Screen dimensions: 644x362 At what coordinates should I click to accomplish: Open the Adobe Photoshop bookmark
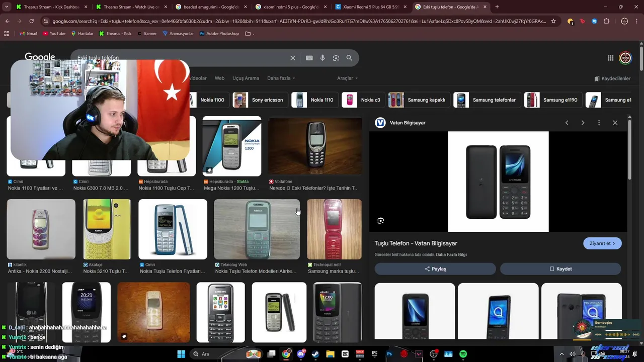coord(219,34)
